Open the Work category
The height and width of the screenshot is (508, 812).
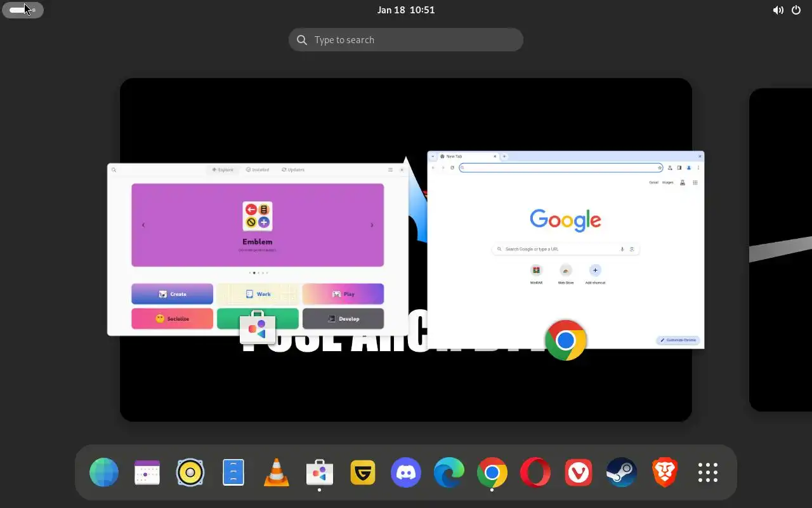258,294
